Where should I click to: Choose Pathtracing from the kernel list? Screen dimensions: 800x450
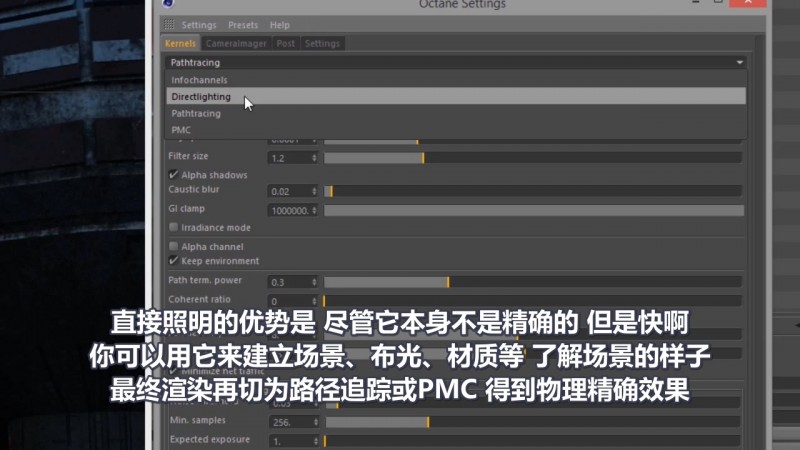tap(456, 113)
